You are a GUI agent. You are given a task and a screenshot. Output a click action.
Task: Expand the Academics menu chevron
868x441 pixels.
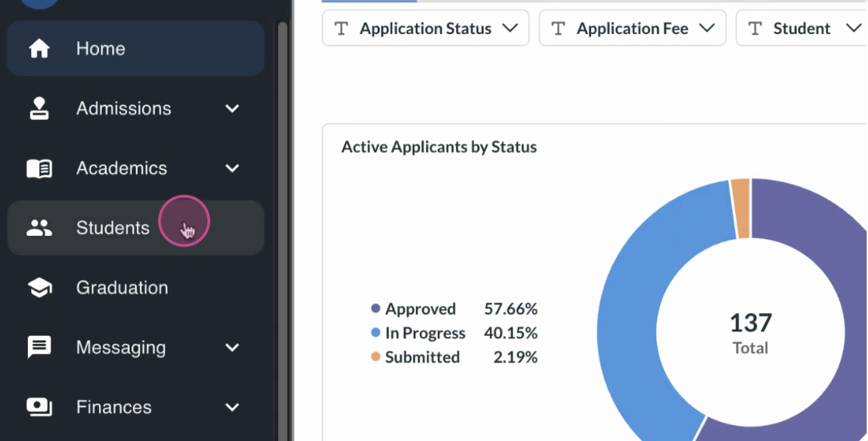[x=232, y=169]
